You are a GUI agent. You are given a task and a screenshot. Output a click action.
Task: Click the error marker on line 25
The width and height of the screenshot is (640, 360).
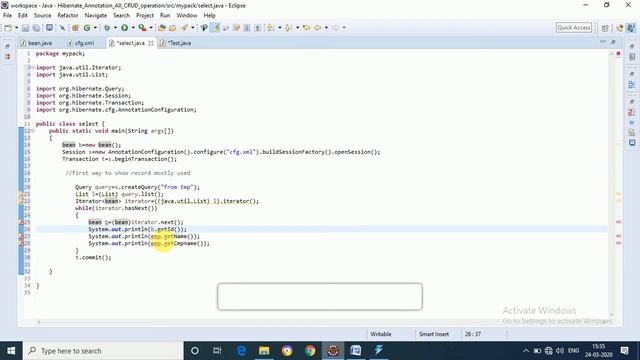tap(21, 222)
